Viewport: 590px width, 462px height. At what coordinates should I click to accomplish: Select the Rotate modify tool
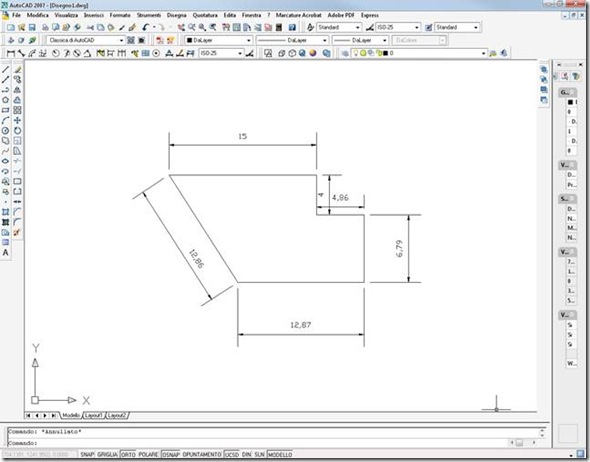[x=17, y=131]
